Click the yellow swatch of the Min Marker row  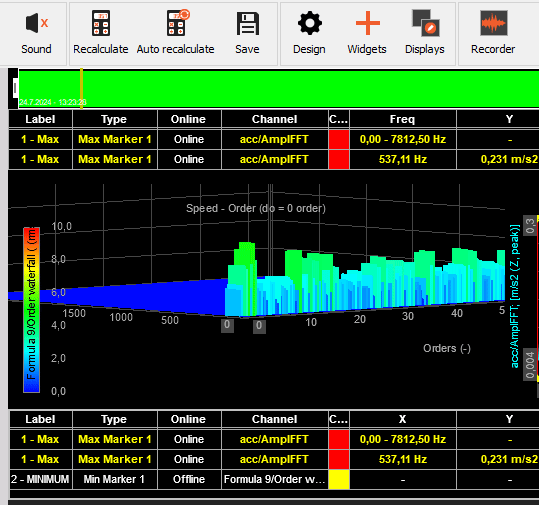point(339,479)
